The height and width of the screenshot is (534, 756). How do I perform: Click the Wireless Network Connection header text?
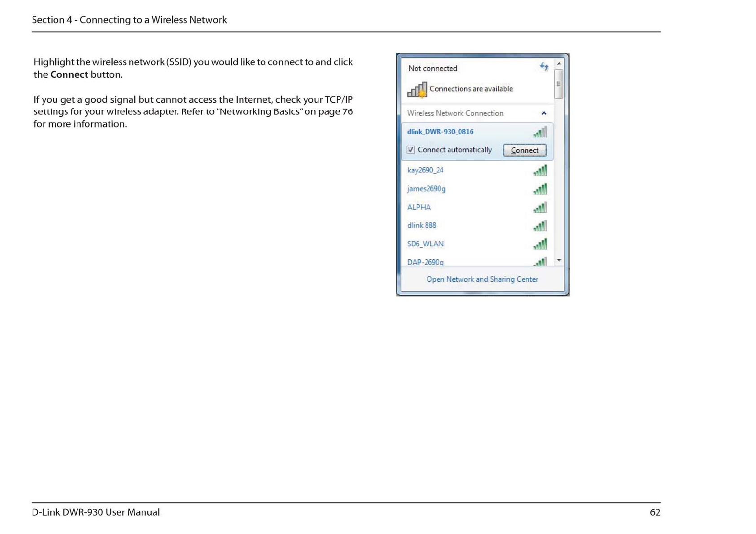pos(455,113)
